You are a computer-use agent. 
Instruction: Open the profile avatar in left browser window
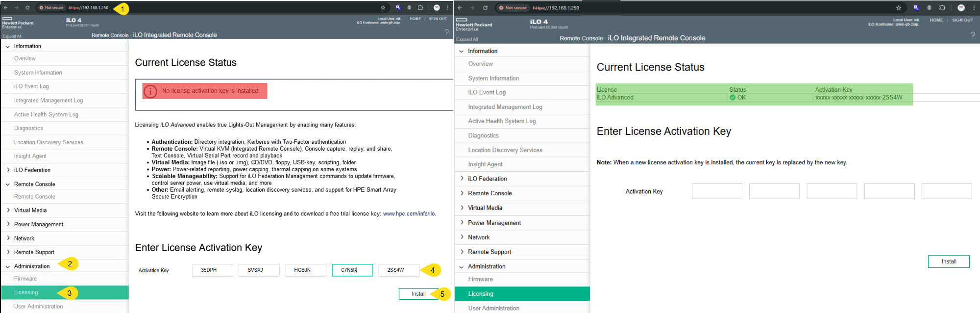(x=437, y=8)
